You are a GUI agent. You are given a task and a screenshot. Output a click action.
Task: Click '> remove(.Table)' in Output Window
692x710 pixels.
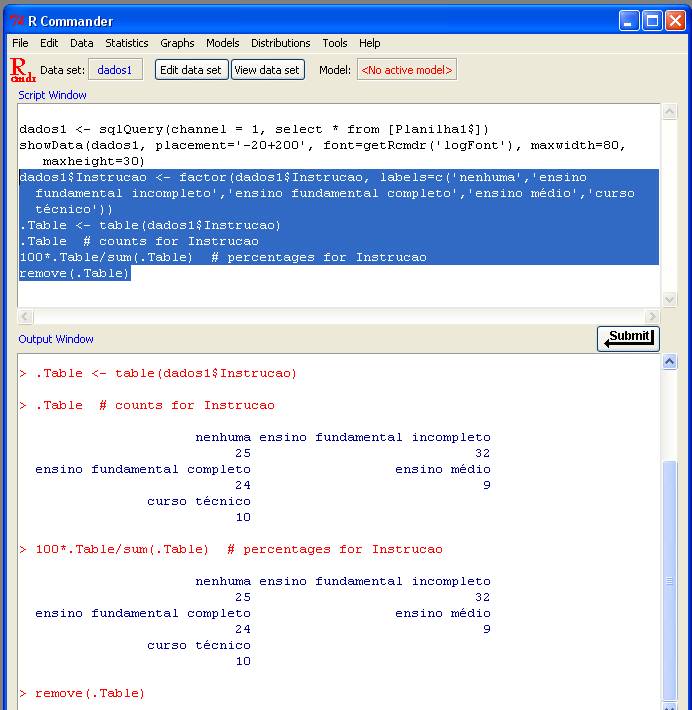82,693
